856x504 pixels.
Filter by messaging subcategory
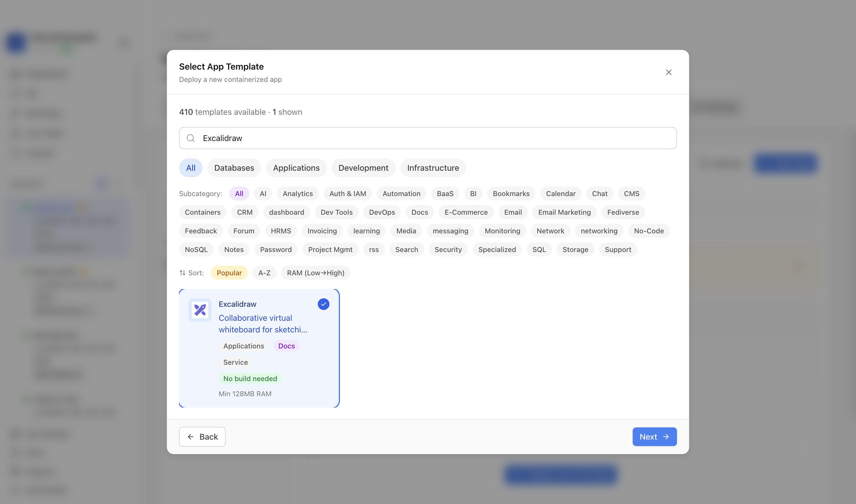[x=450, y=231]
